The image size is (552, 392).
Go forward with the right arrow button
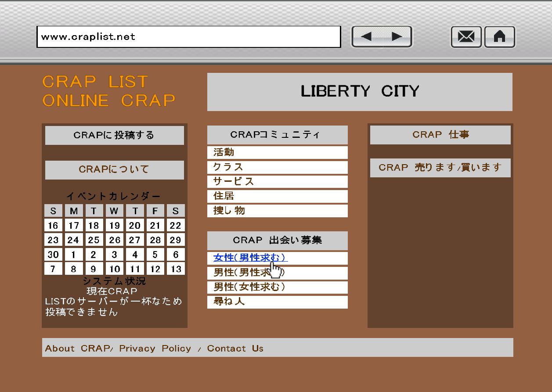397,37
